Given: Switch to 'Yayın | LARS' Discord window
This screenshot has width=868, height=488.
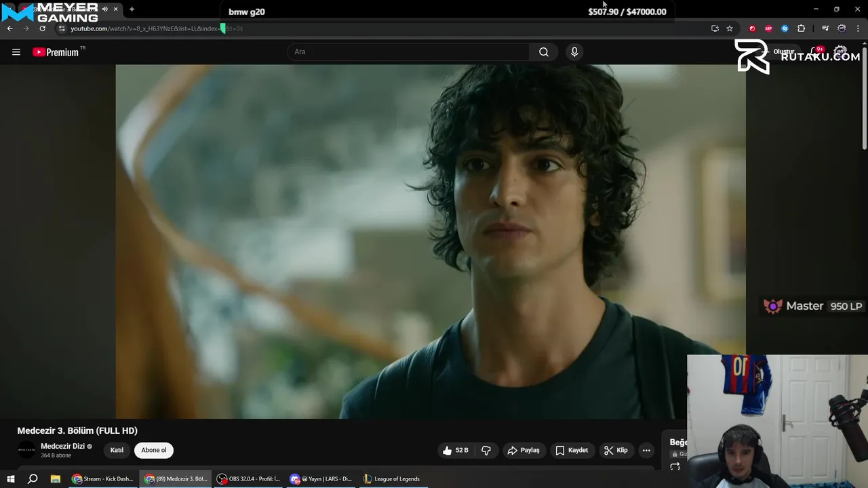Looking at the screenshot, I should (x=321, y=479).
